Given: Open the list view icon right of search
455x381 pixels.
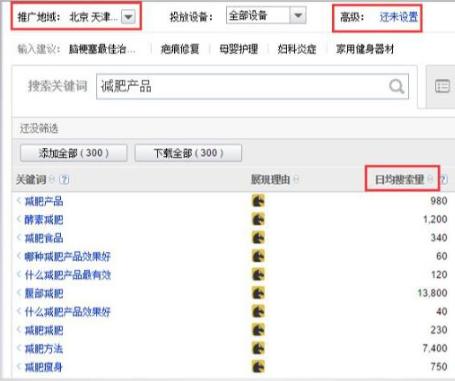Looking at the screenshot, I should pos(442,86).
